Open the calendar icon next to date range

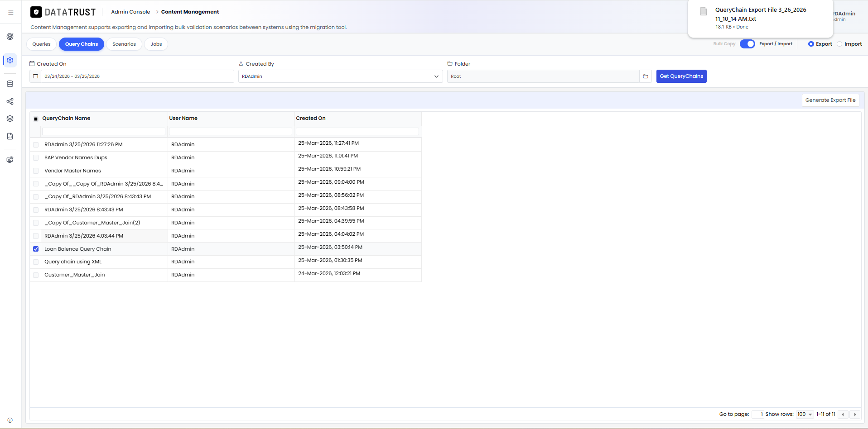tap(35, 76)
